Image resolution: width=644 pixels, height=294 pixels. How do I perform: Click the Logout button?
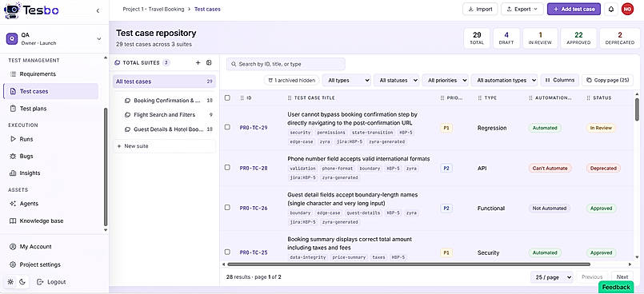[x=51, y=282]
